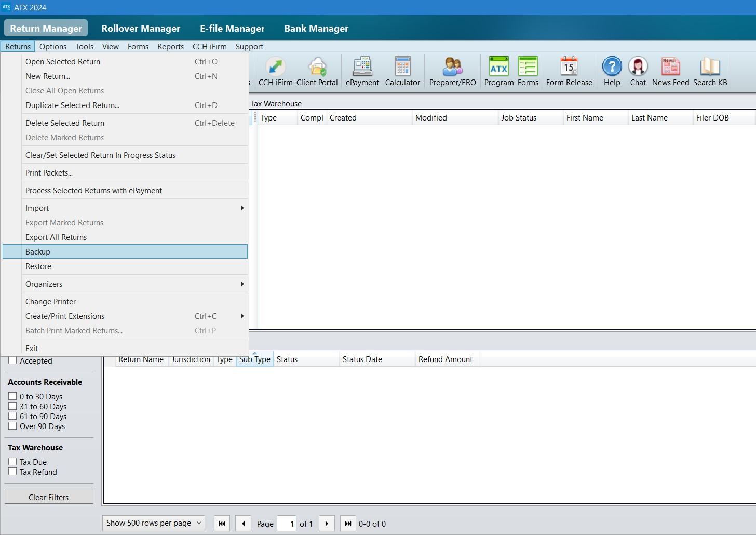This screenshot has width=756, height=535.
Task: Select Exit from Returns menu
Action: [125, 348]
